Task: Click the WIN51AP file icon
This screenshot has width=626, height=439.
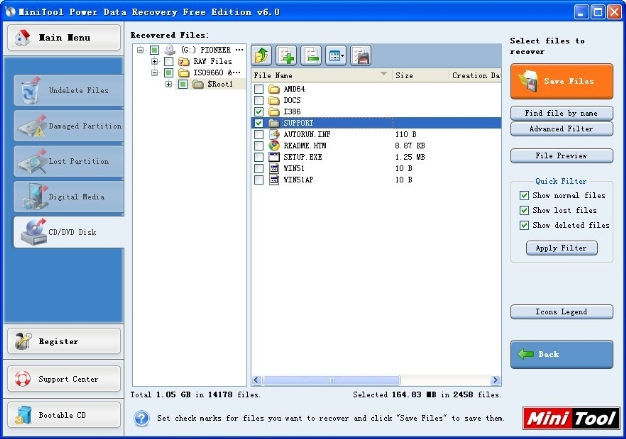Action: [x=274, y=180]
